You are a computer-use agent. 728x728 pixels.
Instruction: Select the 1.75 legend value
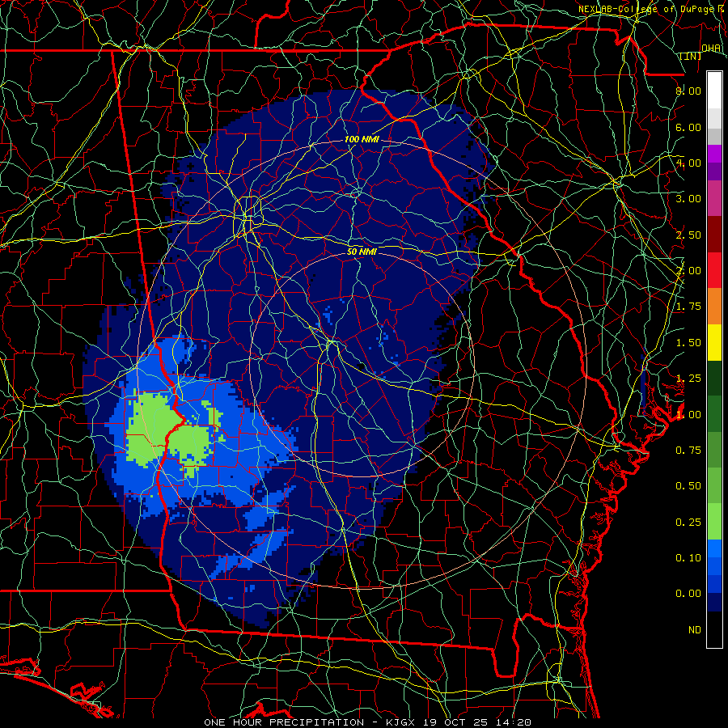(688, 307)
